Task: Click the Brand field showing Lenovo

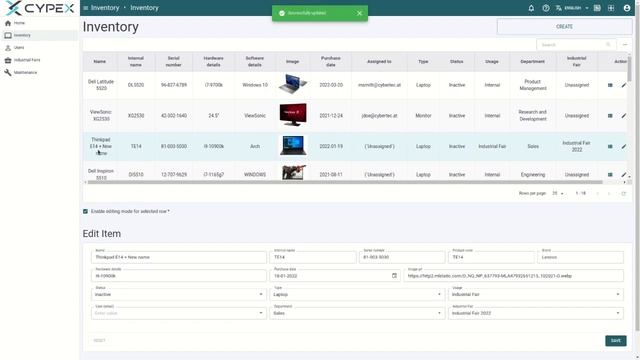Action: pos(581,256)
